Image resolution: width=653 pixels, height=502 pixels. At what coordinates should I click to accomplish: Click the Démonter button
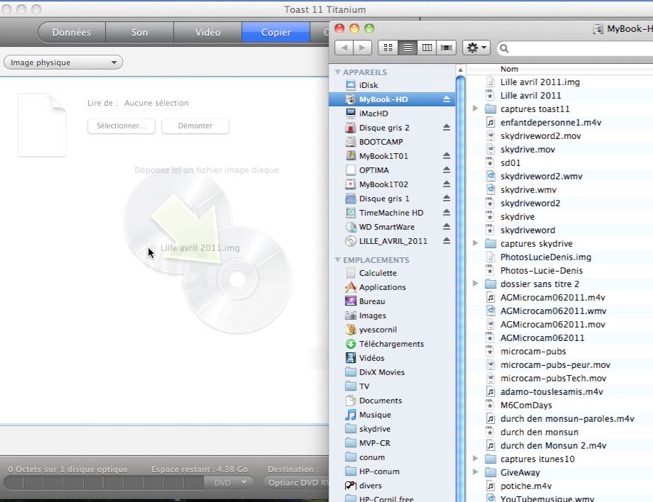[195, 126]
